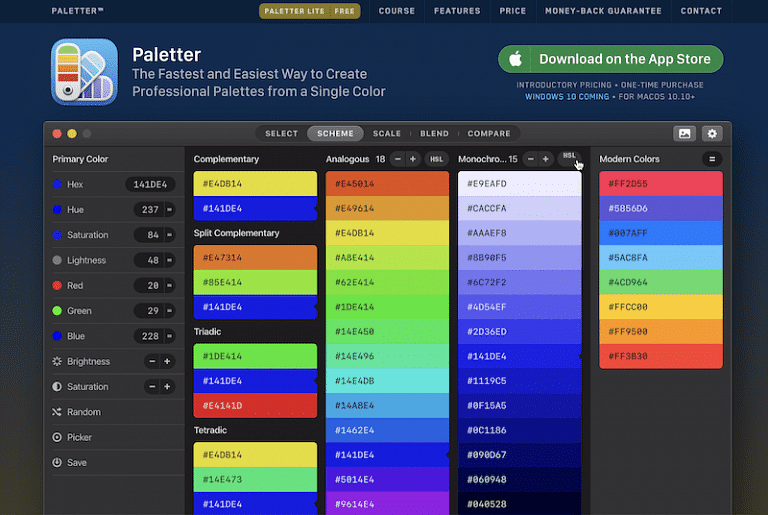This screenshot has height=515, width=768.
Task: Activate the color Picker tool
Action: click(x=57, y=437)
